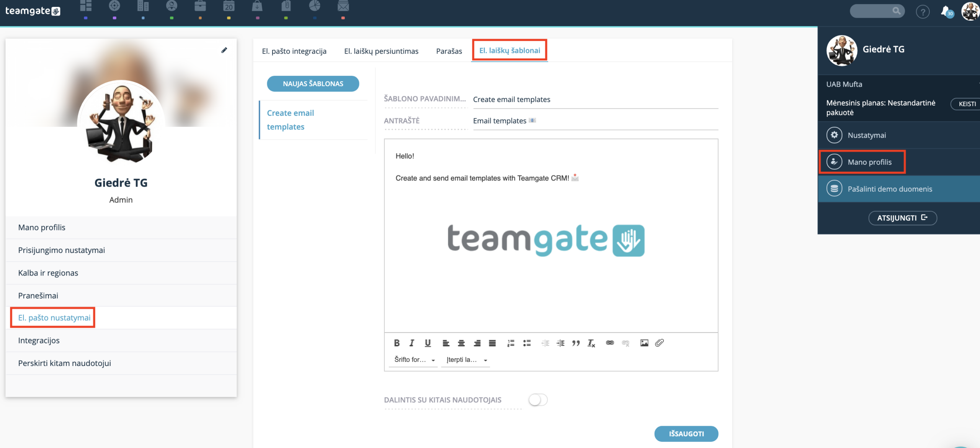980x448 pixels.
Task: Open the Įterpti la… dropdown
Action: (466, 359)
